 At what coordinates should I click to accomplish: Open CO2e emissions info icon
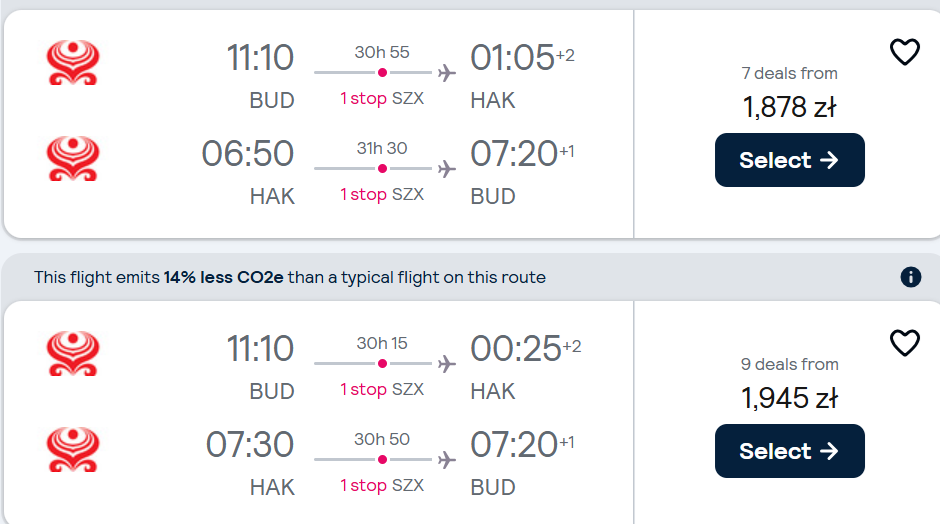[911, 277]
